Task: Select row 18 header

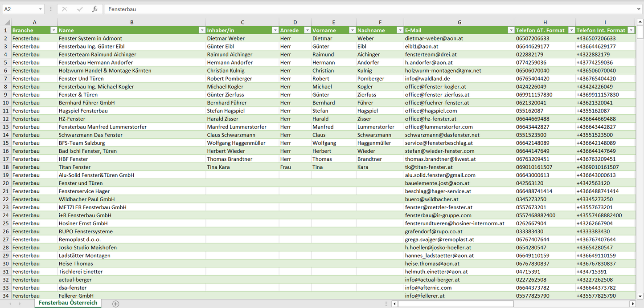Action: point(5,167)
